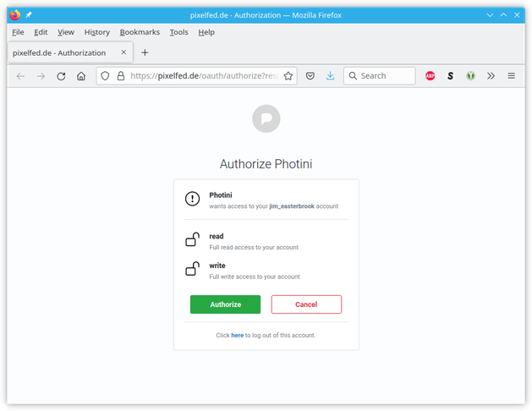Click the 'Authorize Photini' heading

tap(266, 164)
